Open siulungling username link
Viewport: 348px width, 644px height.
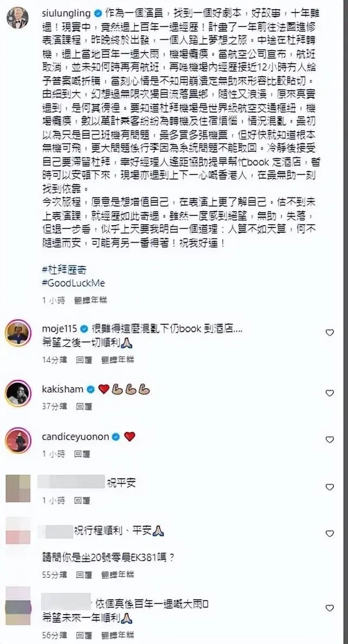coord(66,13)
